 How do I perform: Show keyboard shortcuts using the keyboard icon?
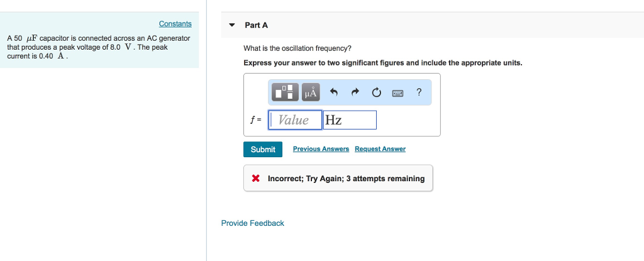tap(397, 93)
